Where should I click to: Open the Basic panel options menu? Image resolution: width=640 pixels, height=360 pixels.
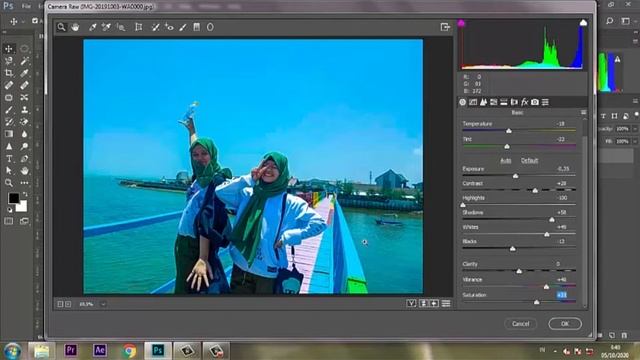click(x=583, y=112)
